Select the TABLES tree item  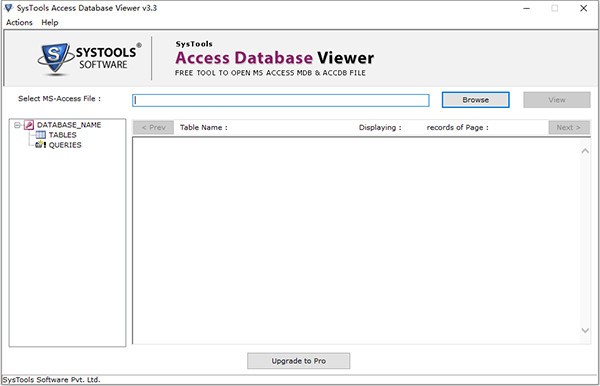pyautogui.click(x=62, y=135)
